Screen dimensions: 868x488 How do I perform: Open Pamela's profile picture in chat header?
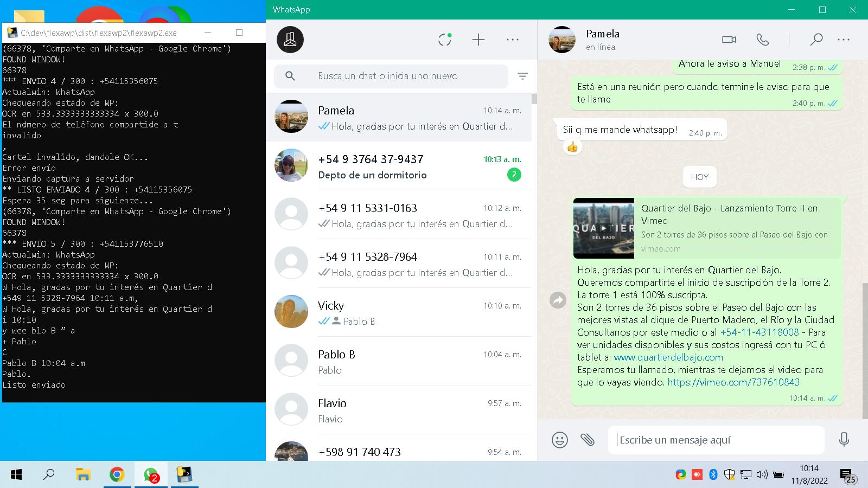561,40
